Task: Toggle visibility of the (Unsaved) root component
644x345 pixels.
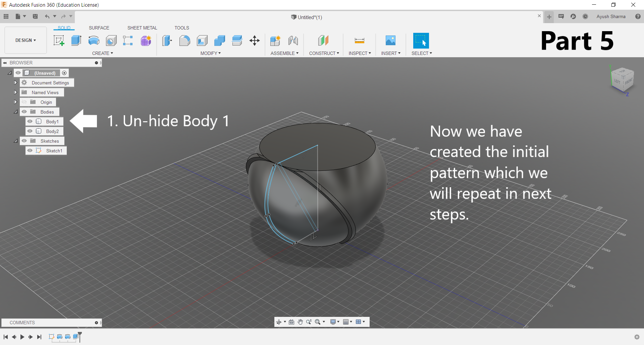Action: [x=18, y=73]
